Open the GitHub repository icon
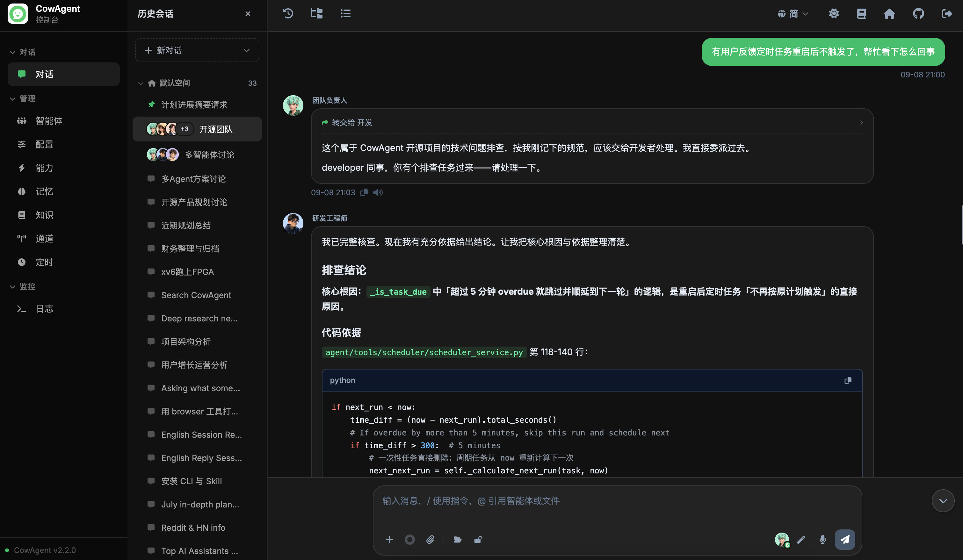Viewport: 963px width, 560px height. pyautogui.click(x=918, y=14)
